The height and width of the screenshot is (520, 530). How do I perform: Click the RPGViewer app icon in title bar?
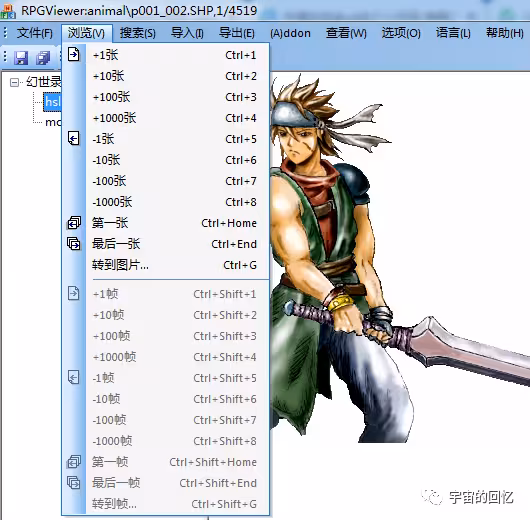(8, 11)
